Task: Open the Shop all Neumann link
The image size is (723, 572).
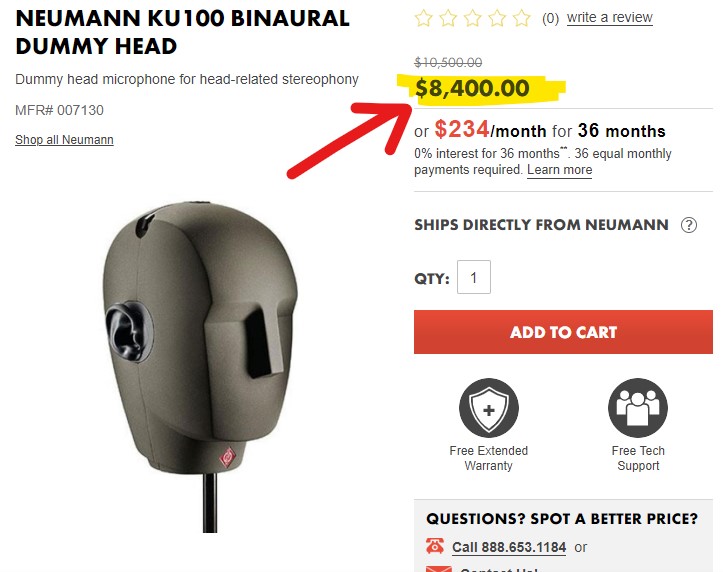Action: 64,140
